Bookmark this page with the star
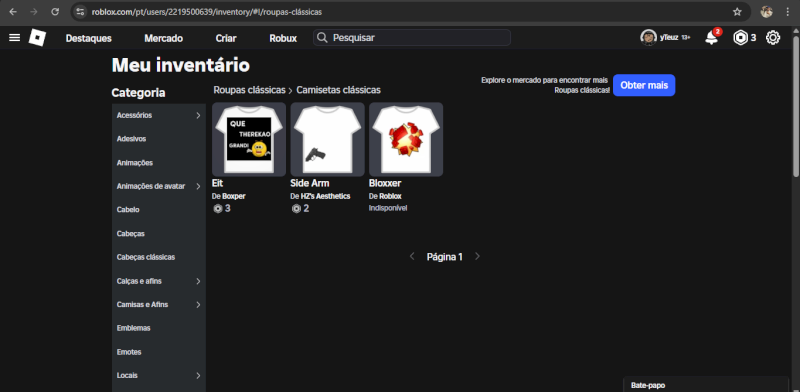 click(x=737, y=12)
